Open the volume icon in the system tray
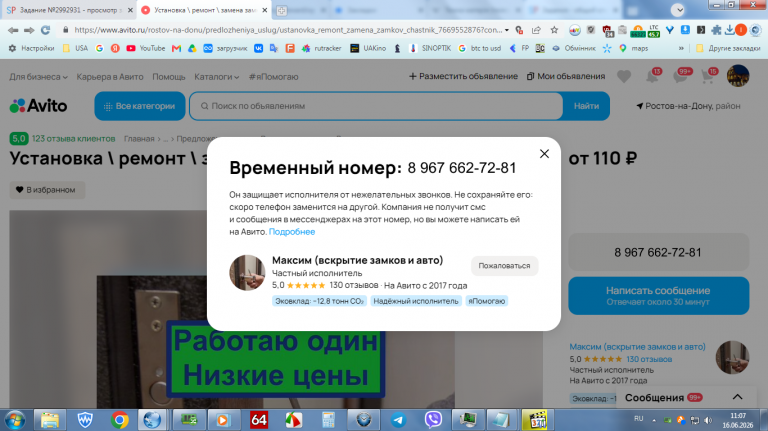Screen dimensions: 768x431 pos(708,420)
